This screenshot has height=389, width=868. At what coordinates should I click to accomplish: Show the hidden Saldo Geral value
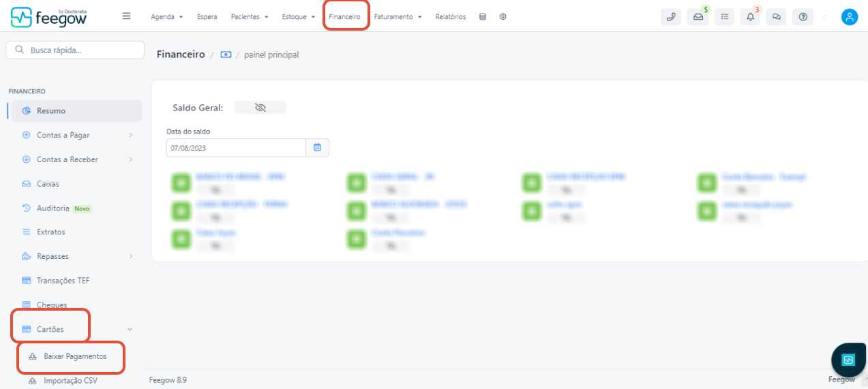tap(260, 108)
